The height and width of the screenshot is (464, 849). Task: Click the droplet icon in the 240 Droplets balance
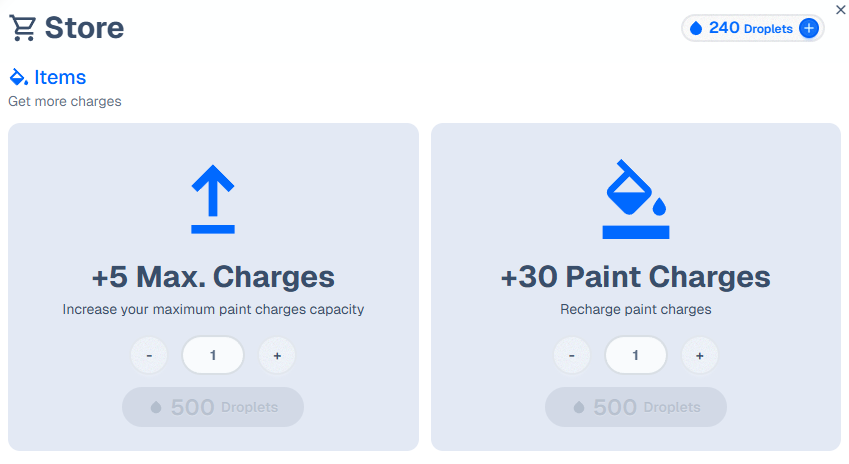[696, 28]
